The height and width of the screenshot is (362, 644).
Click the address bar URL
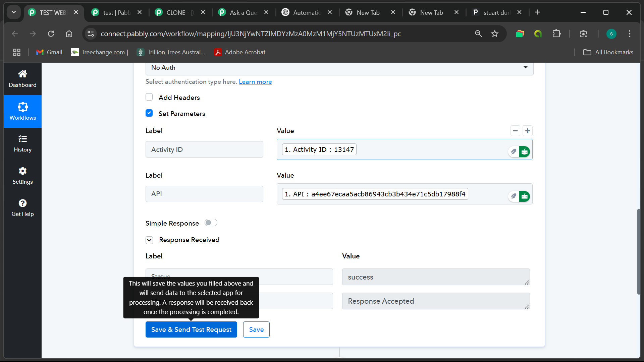point(251,34)
